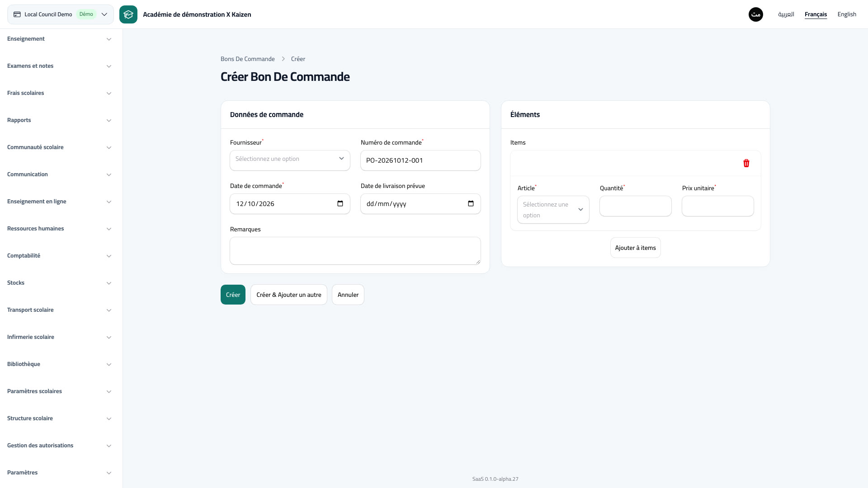The height and width of the screenshot is (488, 868).
Task: Expand the Examens et notes section
Action: pyautogui.click(x=60, y=66)
